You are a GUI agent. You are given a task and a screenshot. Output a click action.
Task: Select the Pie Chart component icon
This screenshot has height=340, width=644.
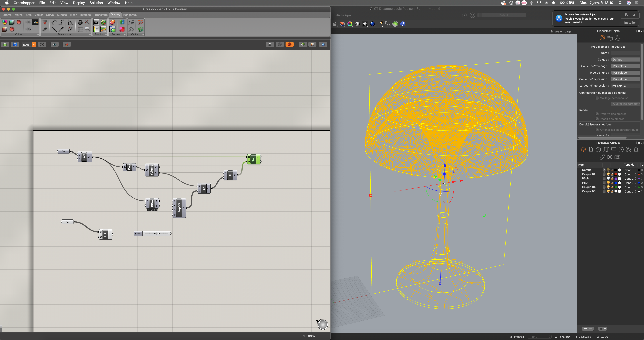[x=104, y=22]
